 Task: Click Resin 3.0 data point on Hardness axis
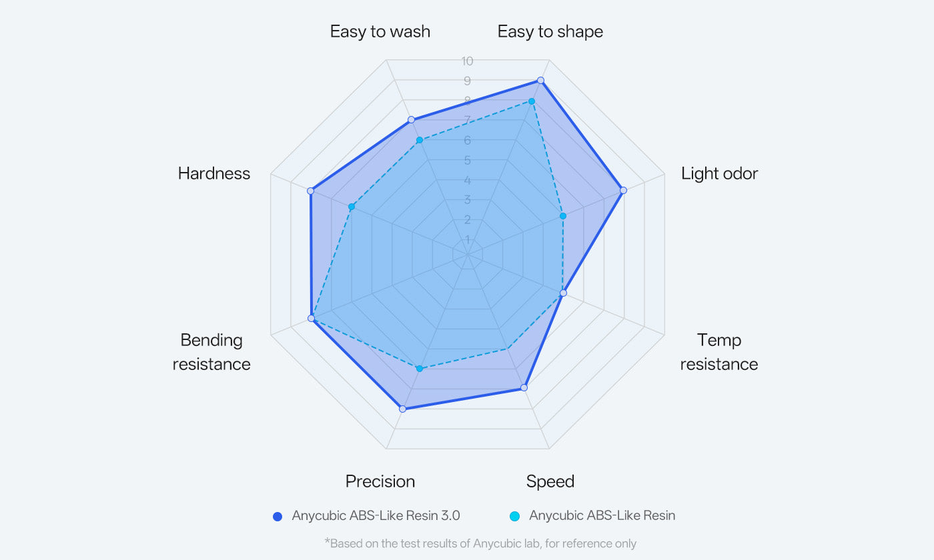310,191
